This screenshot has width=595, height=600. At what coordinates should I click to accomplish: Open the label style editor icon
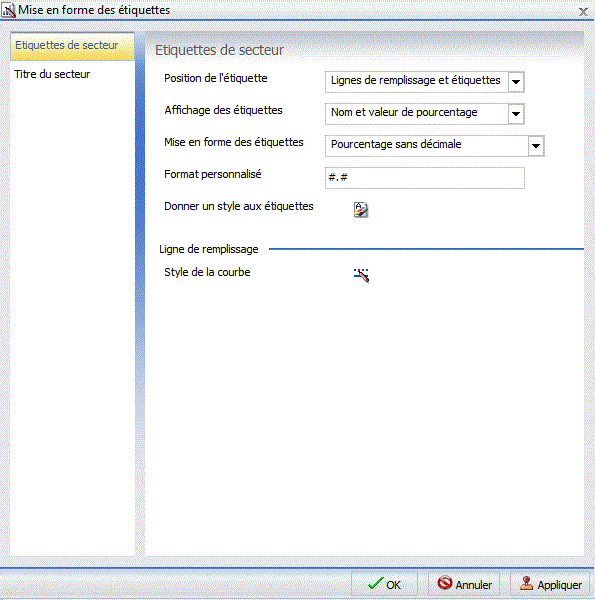point(361,210)
